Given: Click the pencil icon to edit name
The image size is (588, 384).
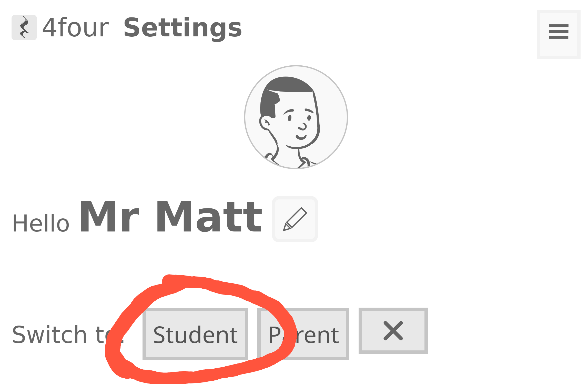Looking at the screenshot, I should pyautogui.click(x=295, y=219).
